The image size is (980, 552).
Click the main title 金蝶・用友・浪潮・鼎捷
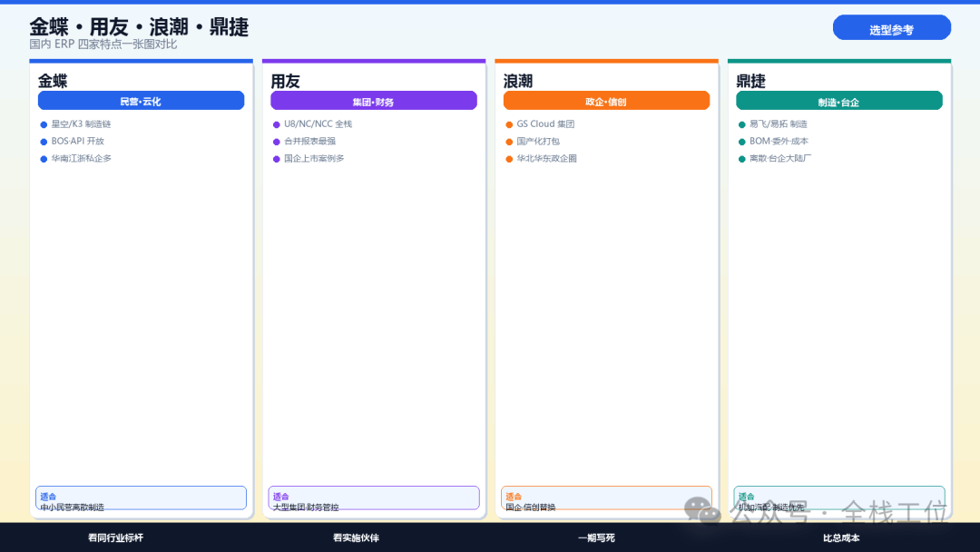pyautogui.click(x=139, y=27)
